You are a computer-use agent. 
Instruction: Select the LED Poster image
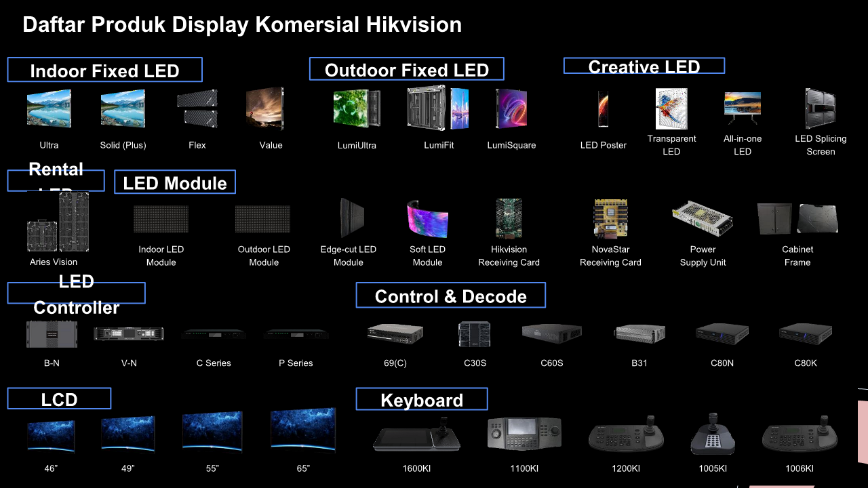[x=603, y=108]
